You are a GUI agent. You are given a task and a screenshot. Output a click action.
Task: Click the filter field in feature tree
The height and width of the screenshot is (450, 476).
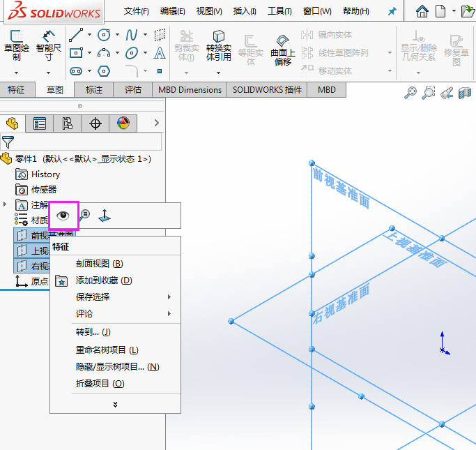coord(81,142)
